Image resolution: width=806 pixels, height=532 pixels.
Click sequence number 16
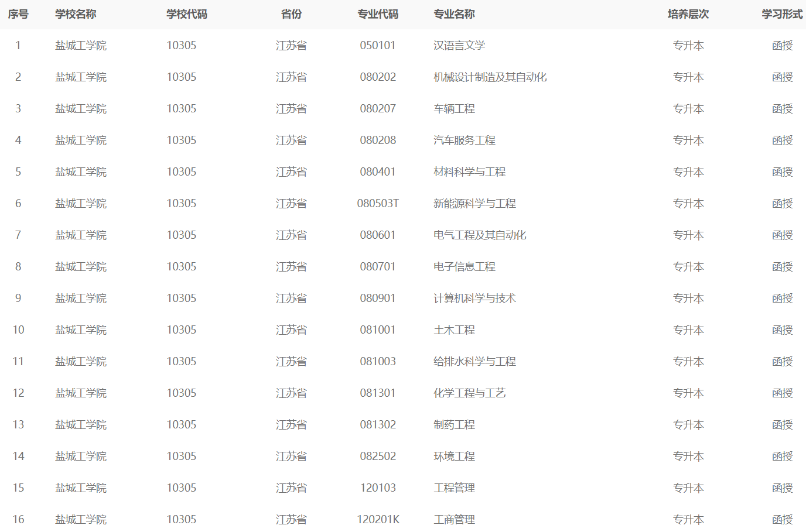(x=18, y=520)
